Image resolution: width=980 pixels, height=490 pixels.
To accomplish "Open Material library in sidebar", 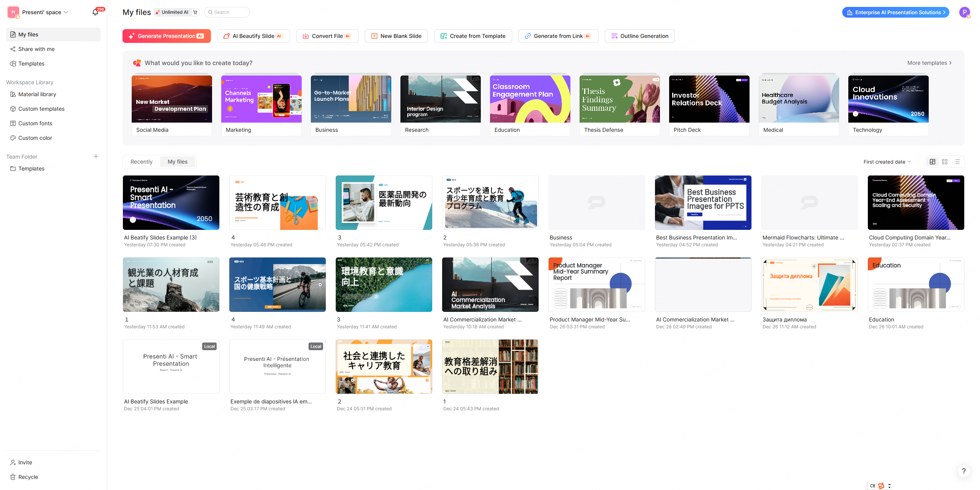I will click(37, 94).
